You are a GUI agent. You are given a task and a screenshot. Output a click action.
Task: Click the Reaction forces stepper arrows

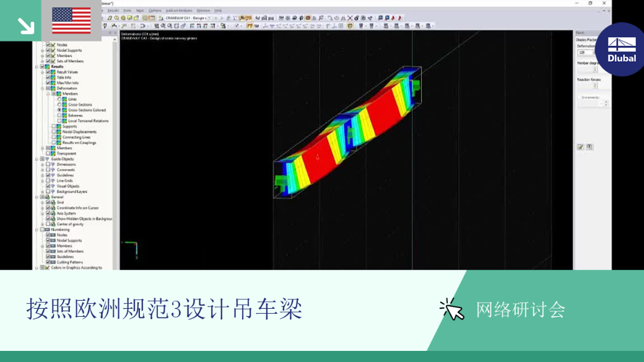[595, 85]
